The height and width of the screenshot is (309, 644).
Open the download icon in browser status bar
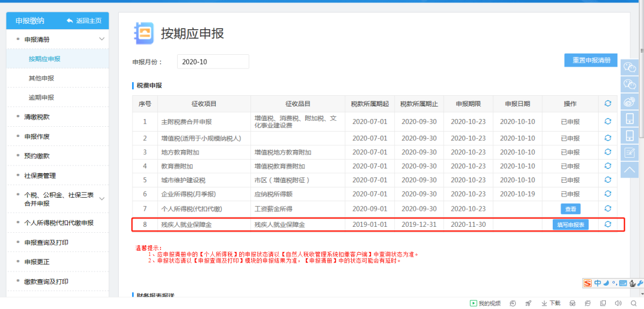[544, 303]
